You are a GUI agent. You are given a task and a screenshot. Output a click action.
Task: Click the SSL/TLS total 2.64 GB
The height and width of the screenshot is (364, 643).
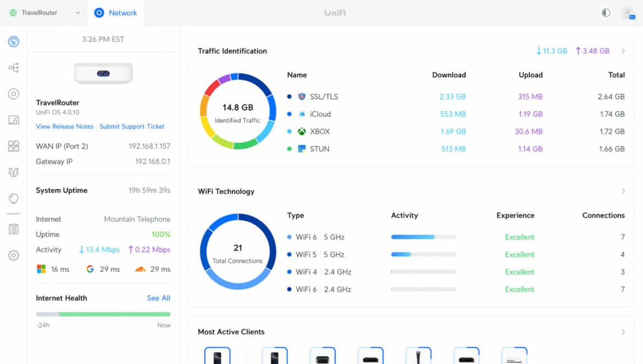[x=611, y=97]
